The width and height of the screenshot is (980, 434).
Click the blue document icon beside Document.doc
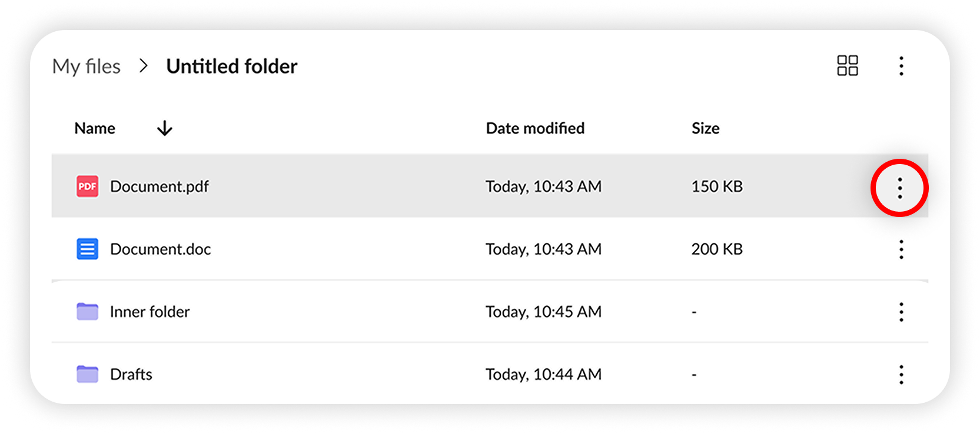[87, 249]
